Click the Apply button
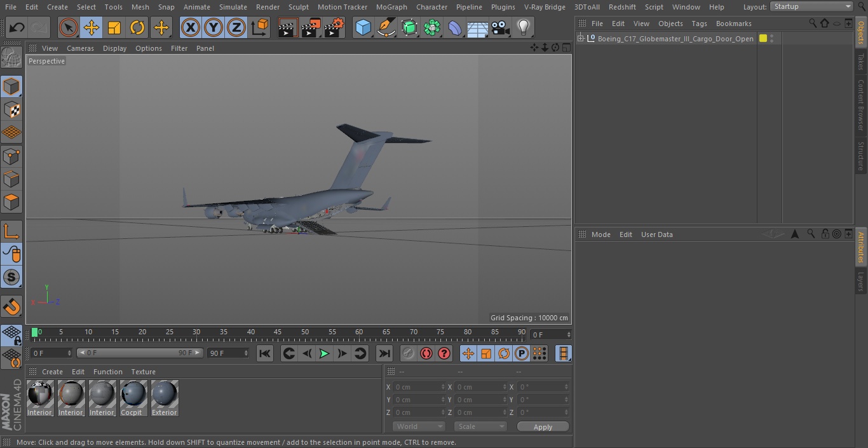 pos(543,427)
